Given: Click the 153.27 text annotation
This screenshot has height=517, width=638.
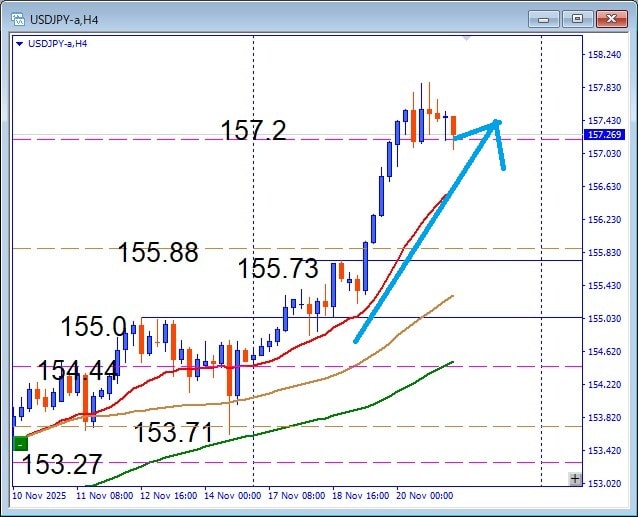Looking at the screenshot, I should coord(61,465).
